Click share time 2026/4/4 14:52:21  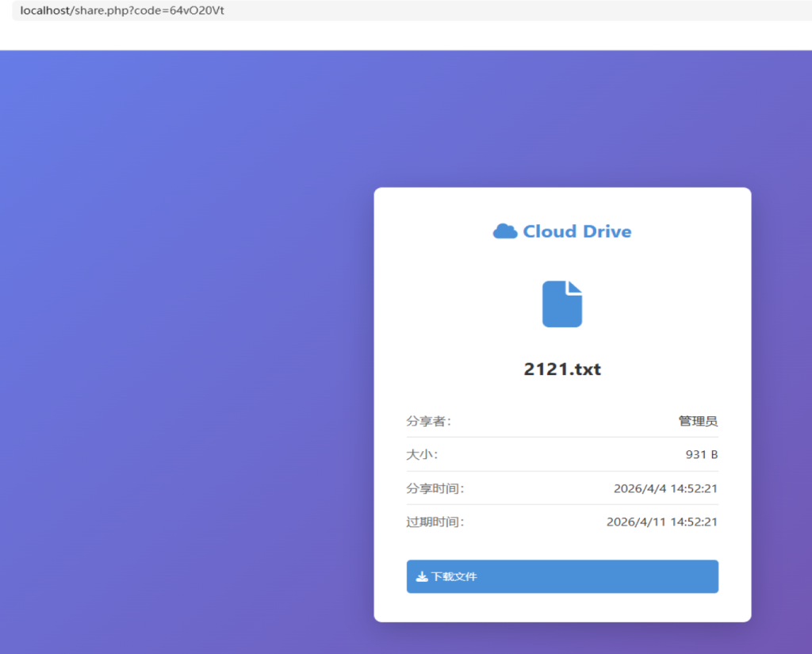coord(665,488)
